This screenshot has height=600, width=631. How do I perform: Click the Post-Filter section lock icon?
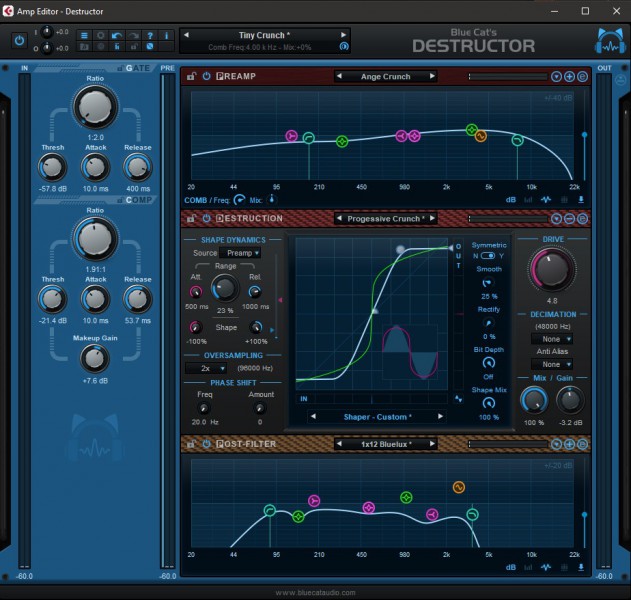tap(192, 444)
